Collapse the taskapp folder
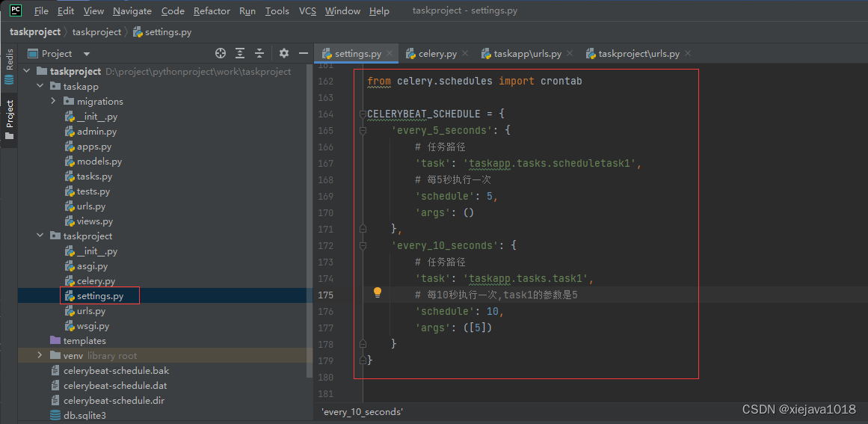This screenshot has height=424, width=868. point(40,86)
